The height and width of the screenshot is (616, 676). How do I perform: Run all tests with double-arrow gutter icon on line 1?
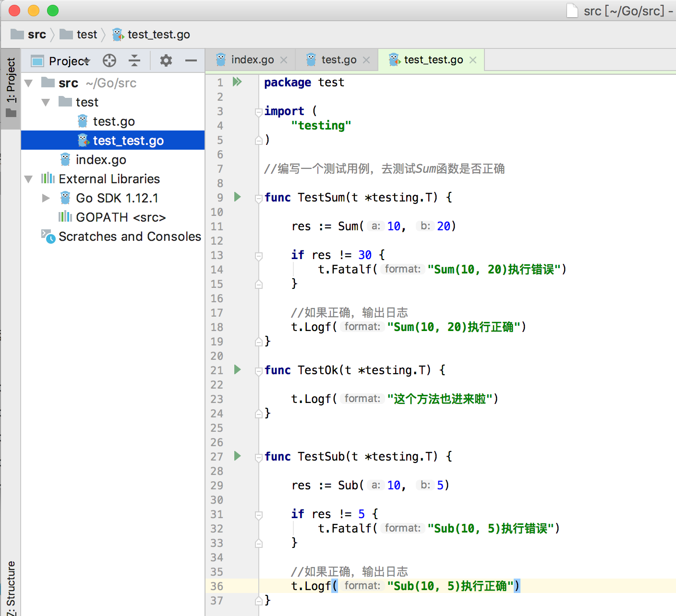coord(237,82)
